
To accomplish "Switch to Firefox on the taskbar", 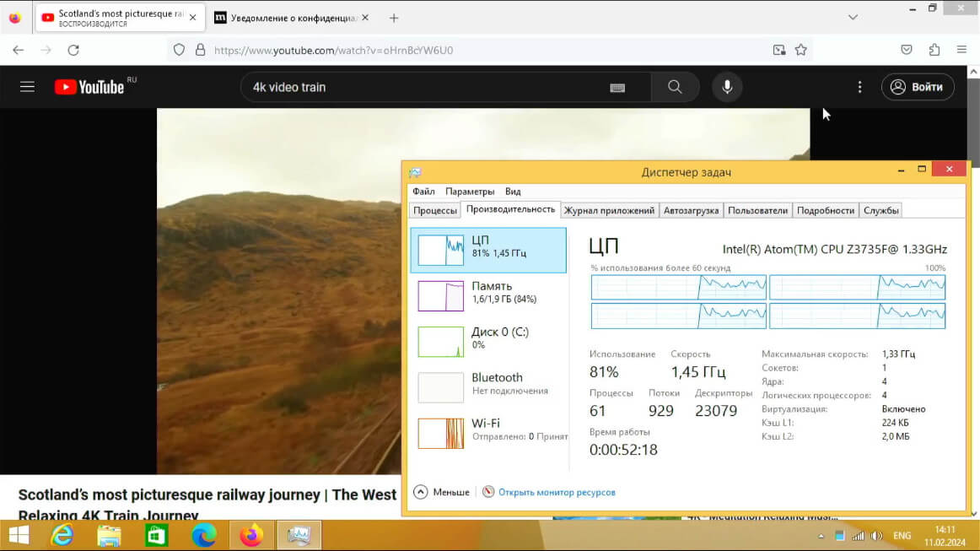I will tap(251, 535).
